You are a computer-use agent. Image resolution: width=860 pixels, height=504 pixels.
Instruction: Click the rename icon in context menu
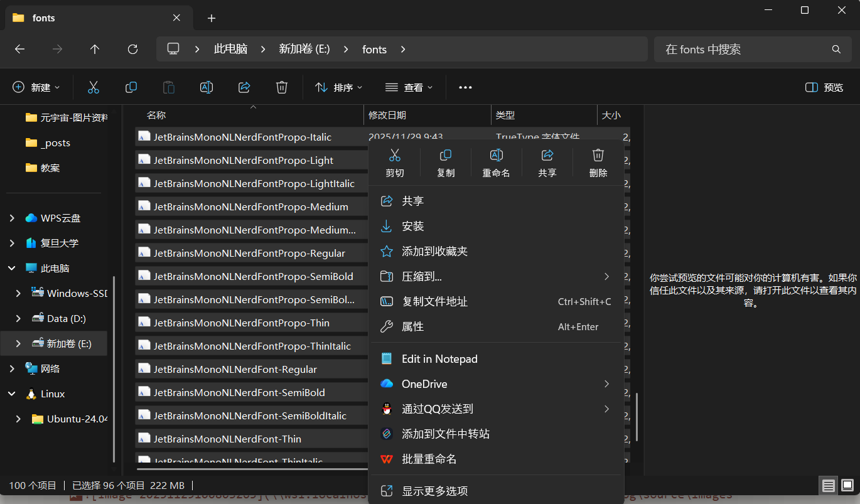point(496,161)
